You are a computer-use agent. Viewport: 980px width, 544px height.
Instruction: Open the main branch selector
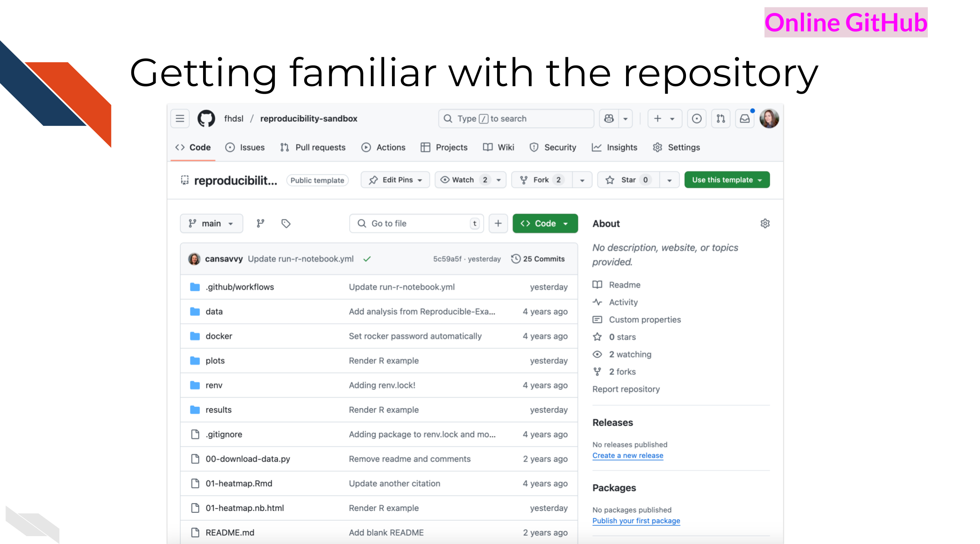coord(211,223)
